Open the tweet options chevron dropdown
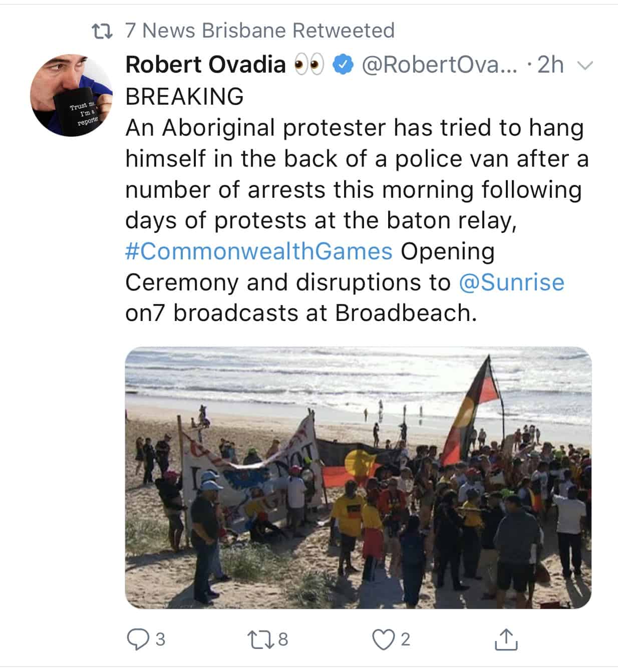The image size is (618, 672). click(584, 65)
